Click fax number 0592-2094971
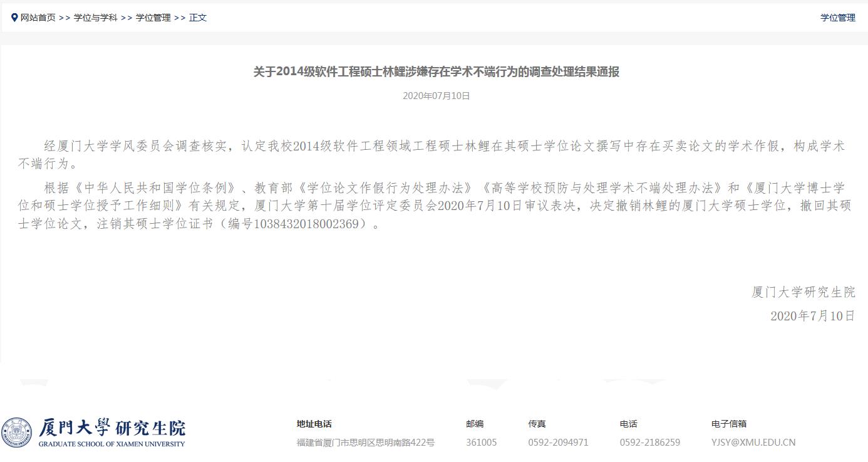Viewport: 868px width, 462px height. click(x=558, y=442)
